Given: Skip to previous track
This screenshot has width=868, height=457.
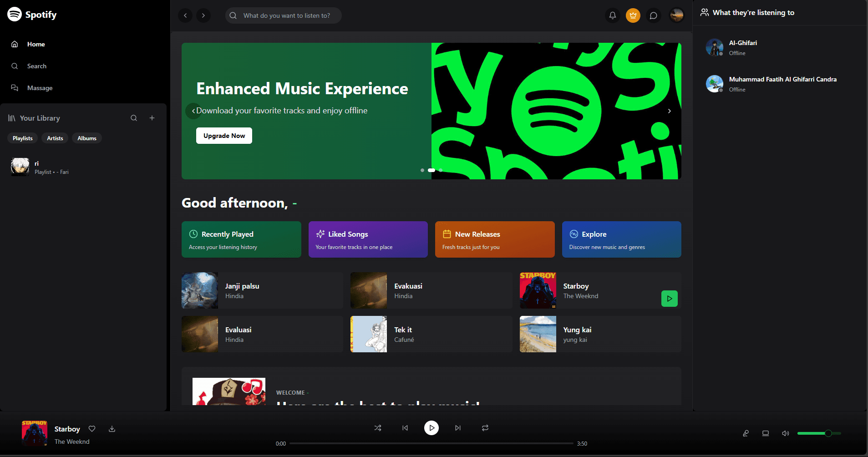Looking at the screenshot, I should (x=405, y=428).
